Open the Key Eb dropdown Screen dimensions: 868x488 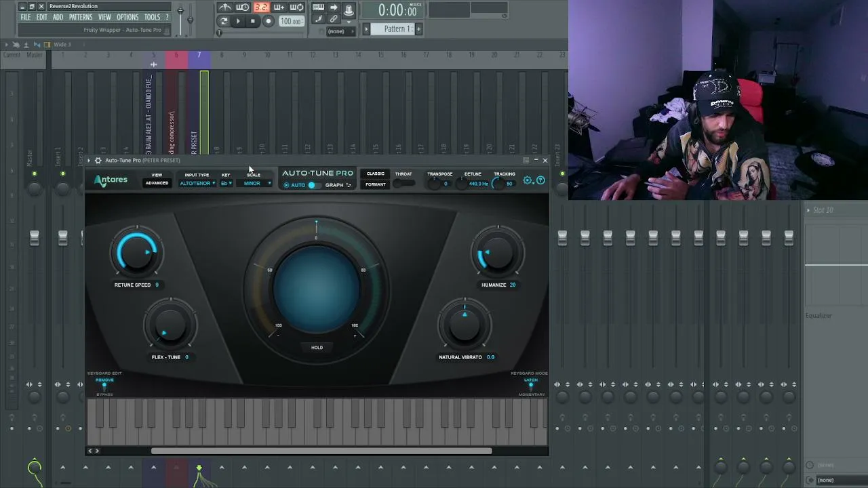[x=226, y=184]
